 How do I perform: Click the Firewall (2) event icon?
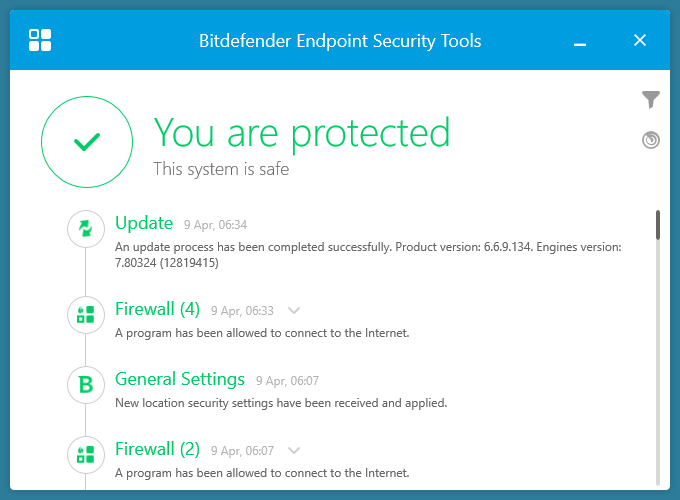(86, 455)
